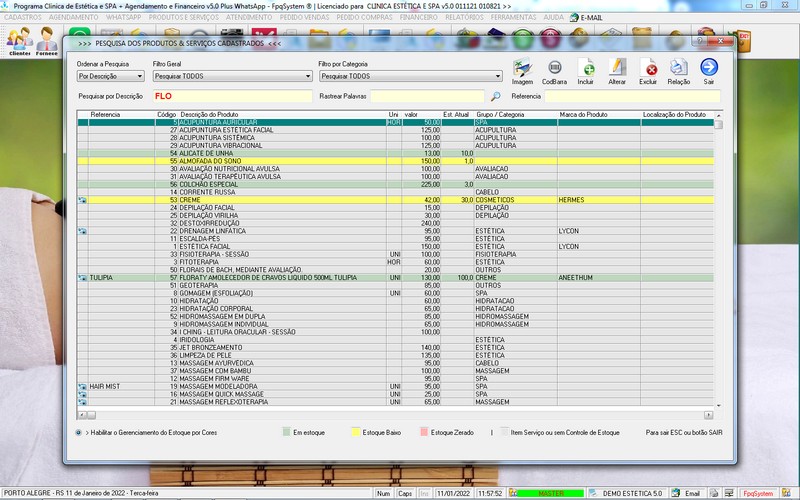The width and height of the screenshot is (800, 500).
Task: Click the help question mark button
Action: point(700,41)
